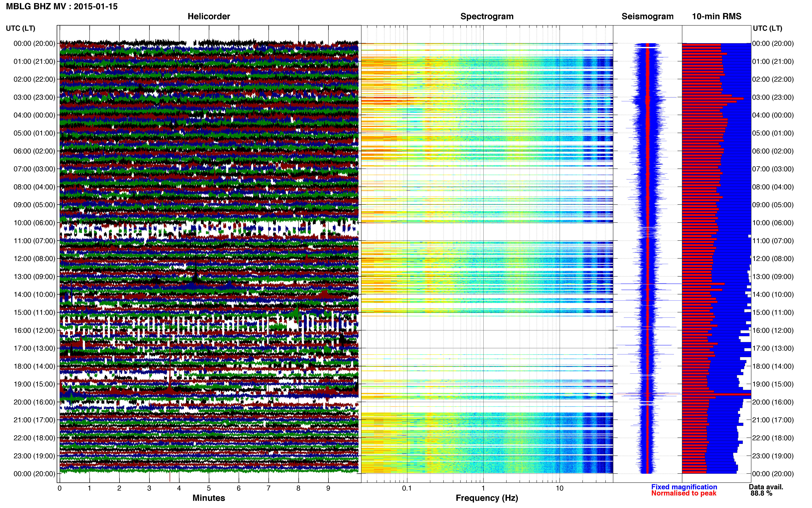
Task: Click left time label '12:00 (08:00)'
Action: [34, 259]
